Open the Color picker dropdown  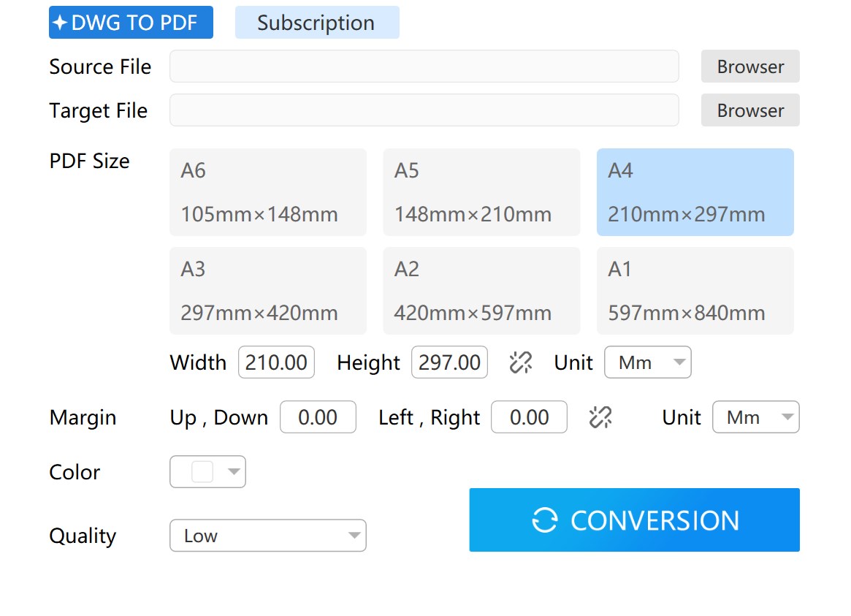pyautogui.click(x=207, y=472)
